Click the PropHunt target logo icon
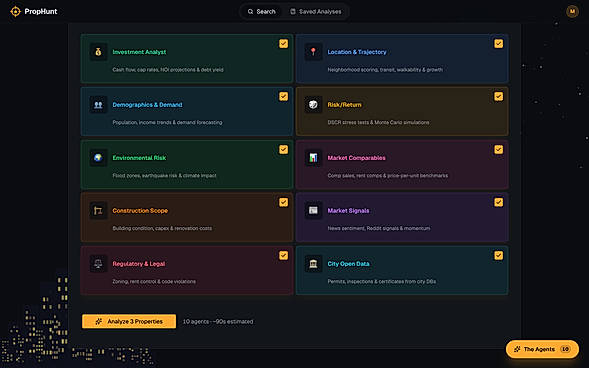 (x=15, y=12)
